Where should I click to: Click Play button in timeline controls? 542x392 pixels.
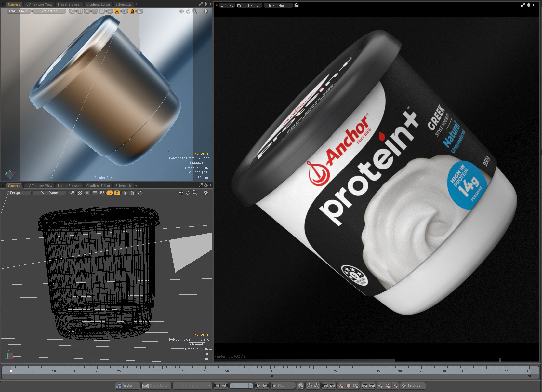283,386
